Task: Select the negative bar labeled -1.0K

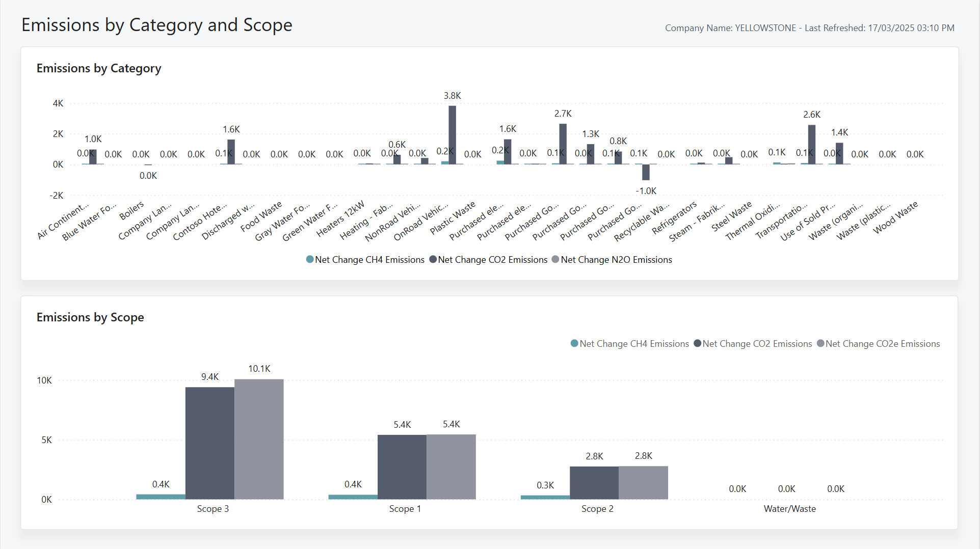Action: click(646, 172)
